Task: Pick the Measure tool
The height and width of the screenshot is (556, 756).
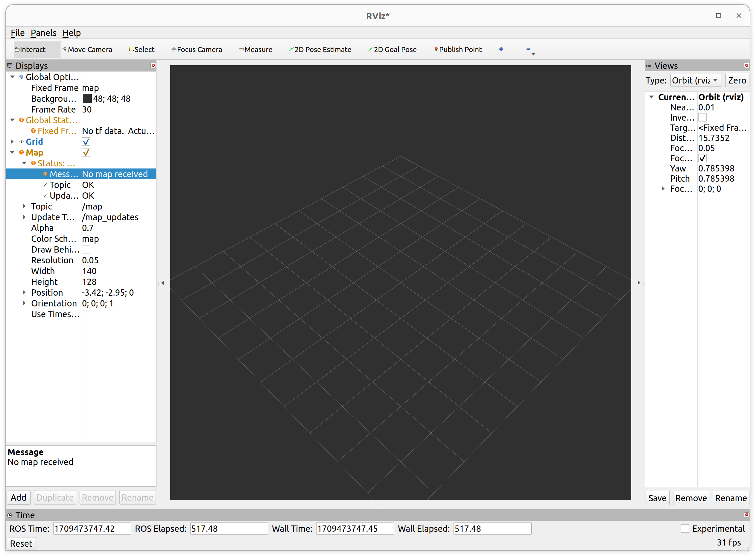Action: click(255, 49)
